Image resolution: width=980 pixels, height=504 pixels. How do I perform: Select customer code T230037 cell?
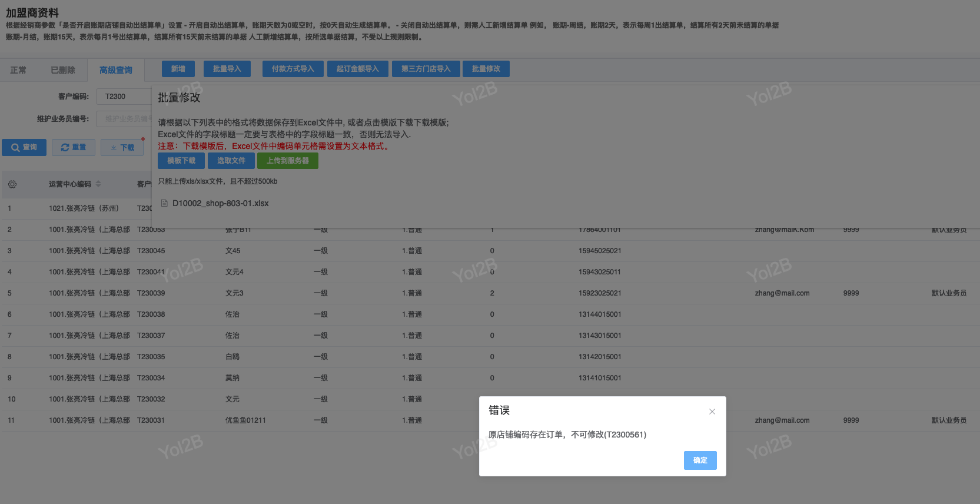point(151,336)
